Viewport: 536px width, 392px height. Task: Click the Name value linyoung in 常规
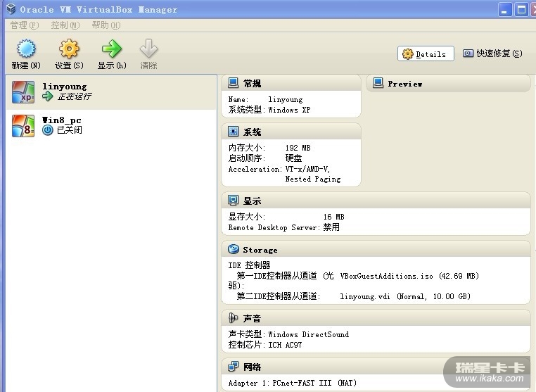click(x=286, y=99)
